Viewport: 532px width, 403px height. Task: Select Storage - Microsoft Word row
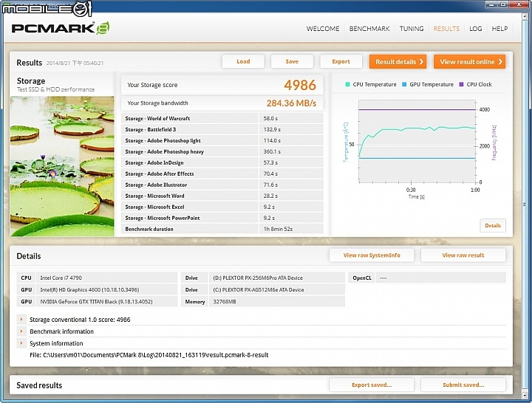click(222, 196)
